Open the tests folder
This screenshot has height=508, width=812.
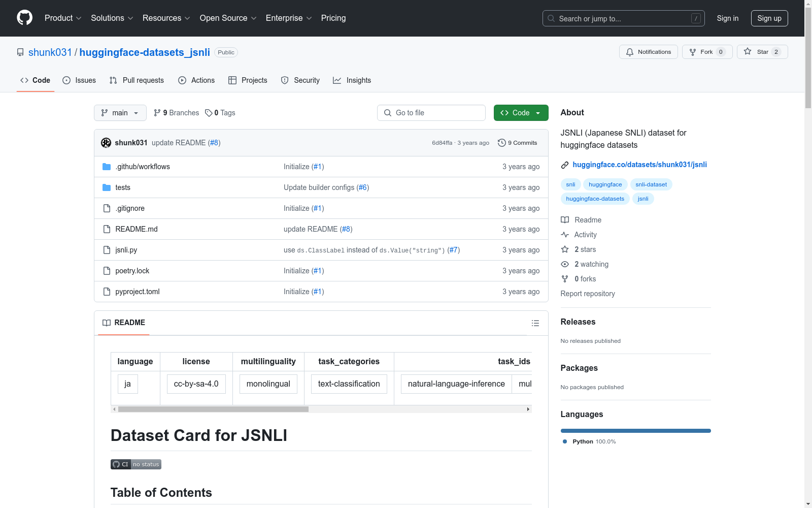[123, 187]
